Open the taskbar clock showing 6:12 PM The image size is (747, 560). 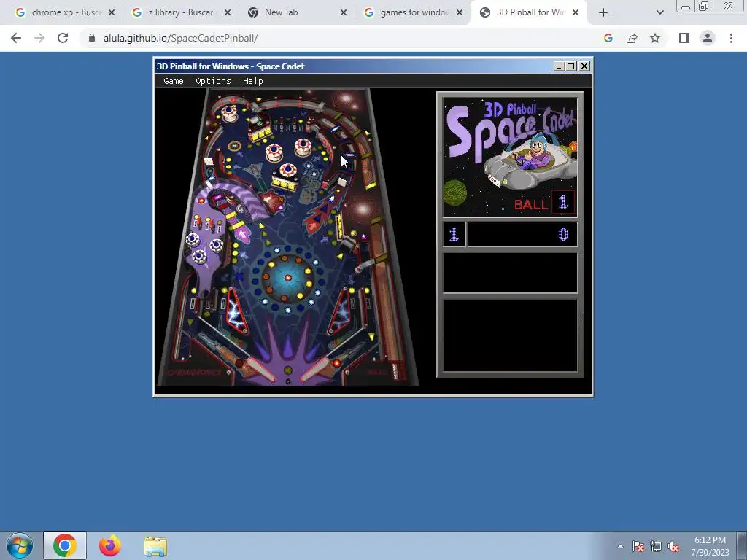[710, 545]
